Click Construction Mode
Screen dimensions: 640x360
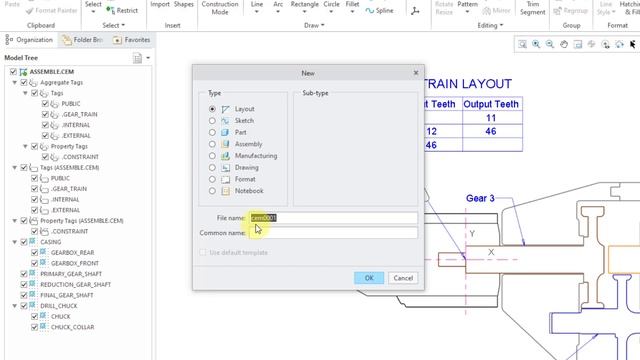click(x=220, y=8)
